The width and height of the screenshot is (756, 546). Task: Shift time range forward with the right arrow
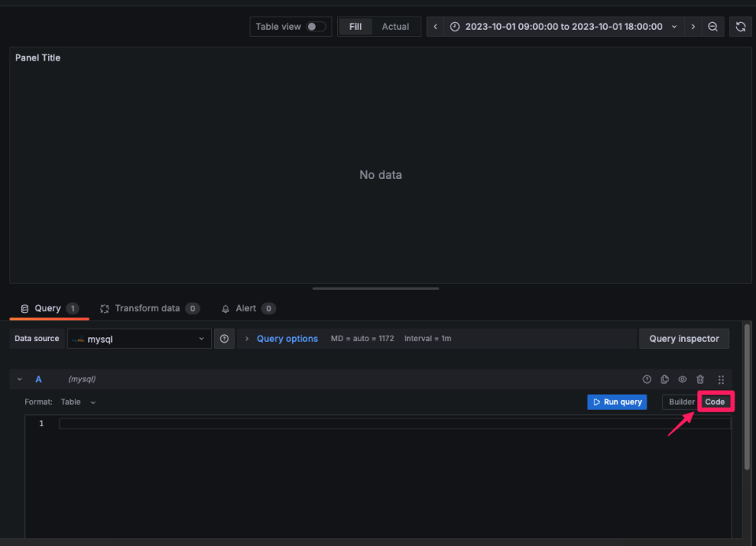[x=692, y=26]
